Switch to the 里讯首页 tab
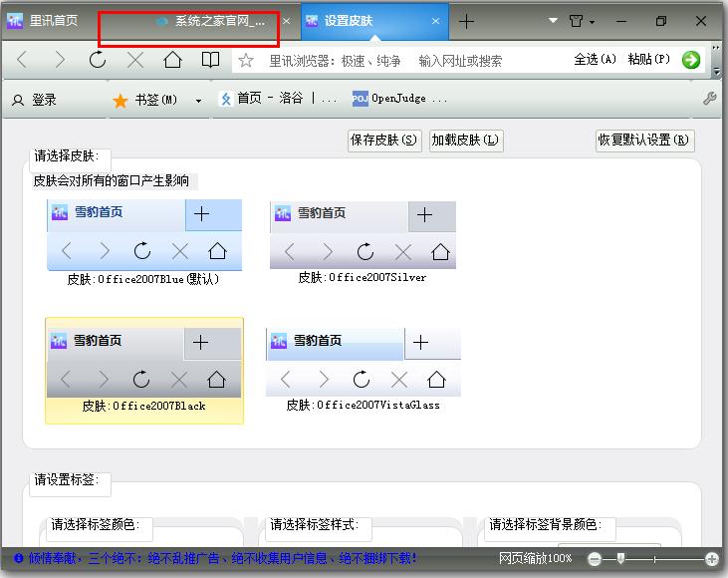728x578 pixels. (x=50, y=21)
